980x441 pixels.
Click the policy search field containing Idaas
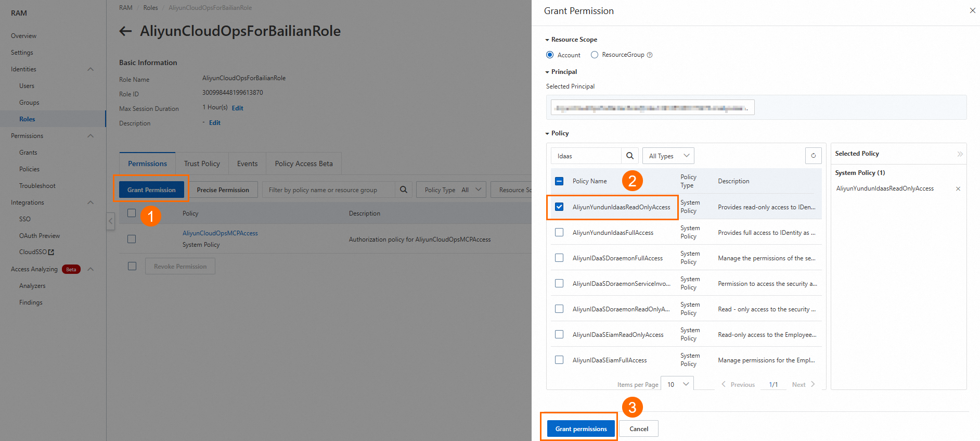click(x=586, y=156)
